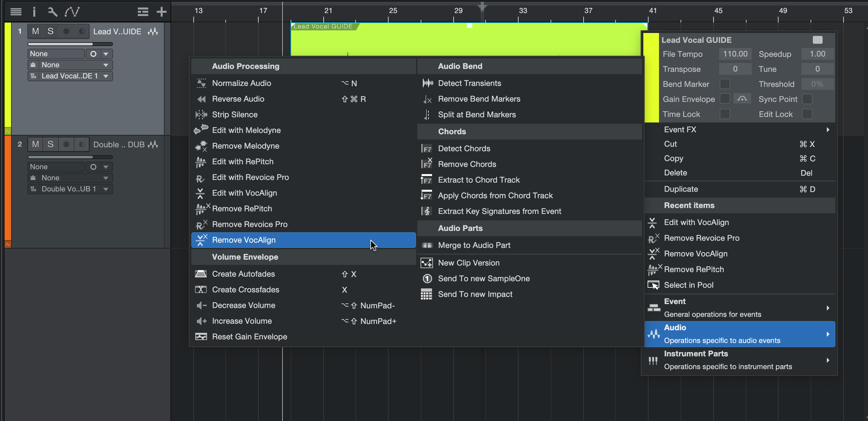Select the wrench tool icon in toolbar
Viewport: 868px width, 421px height.
(52, 11)
